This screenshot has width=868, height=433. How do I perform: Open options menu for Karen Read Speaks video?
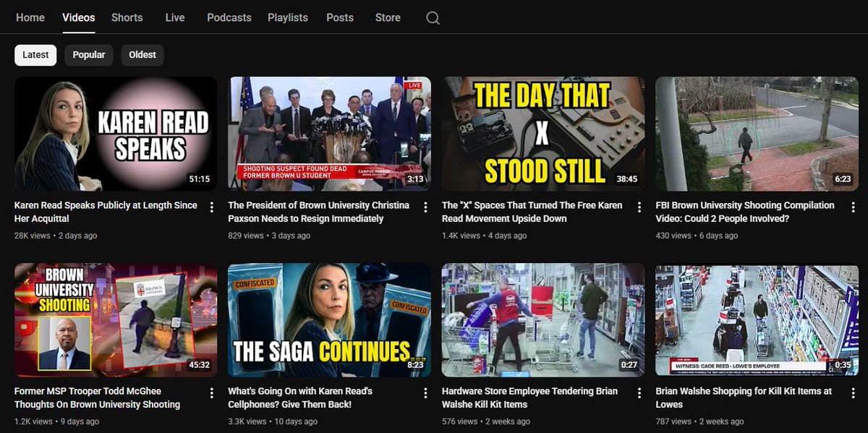pos(212,207)
